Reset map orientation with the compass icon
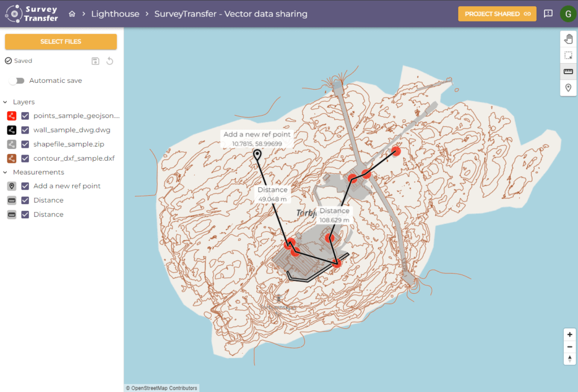 [570, 358]
